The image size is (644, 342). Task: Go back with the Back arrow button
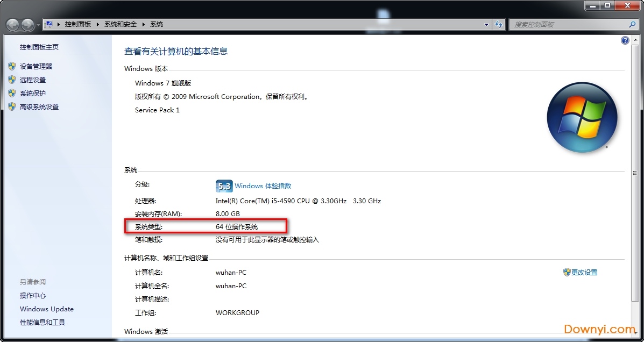tap(13, 25)
